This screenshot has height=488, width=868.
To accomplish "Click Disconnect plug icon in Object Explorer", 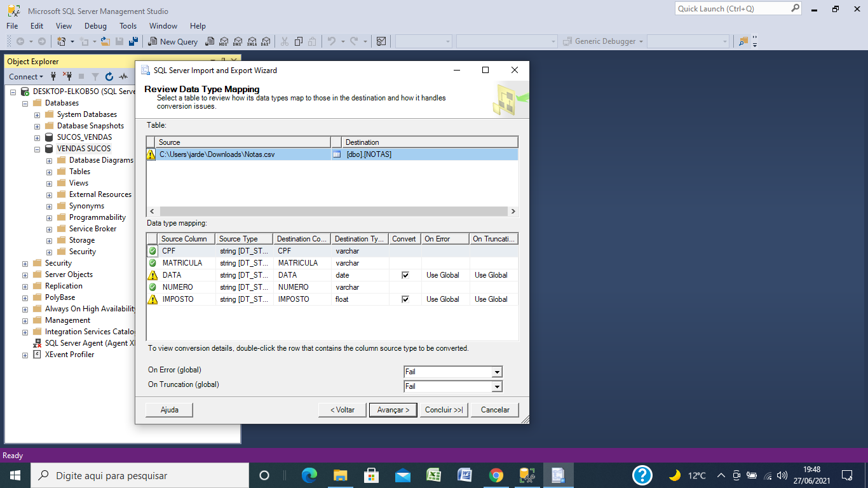I will pos(67,76).
